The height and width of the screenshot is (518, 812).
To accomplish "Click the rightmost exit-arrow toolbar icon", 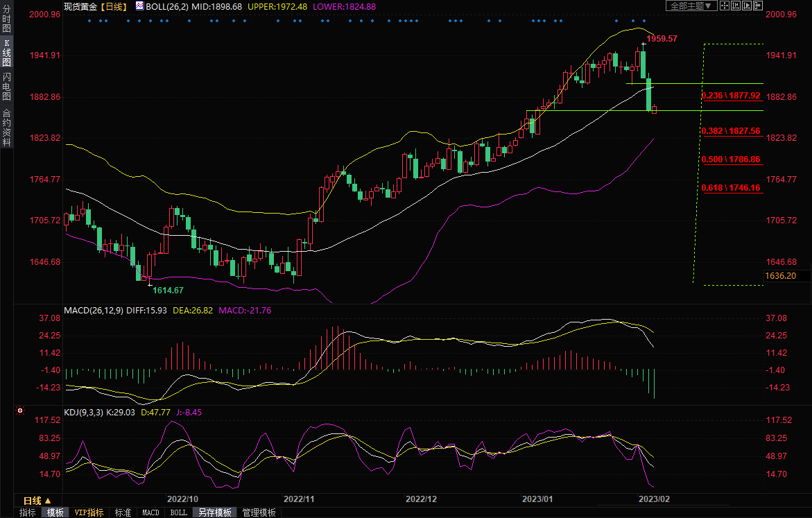I will 758,6.
